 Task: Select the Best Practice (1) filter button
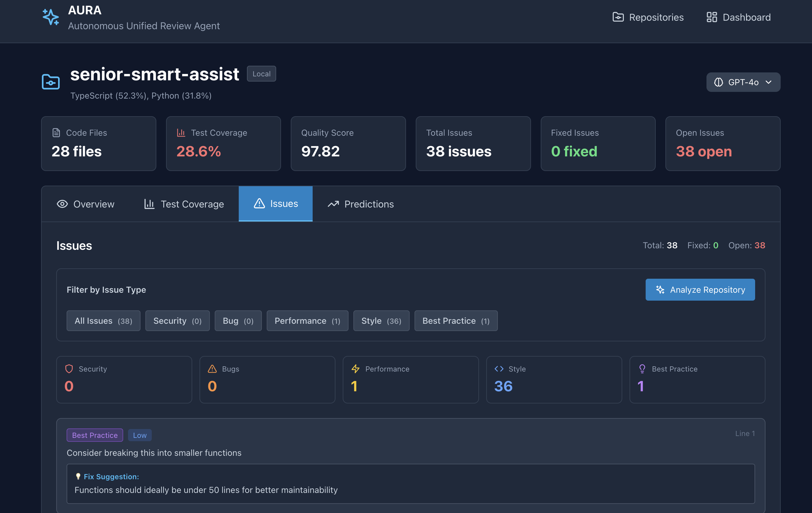[456, 321]
